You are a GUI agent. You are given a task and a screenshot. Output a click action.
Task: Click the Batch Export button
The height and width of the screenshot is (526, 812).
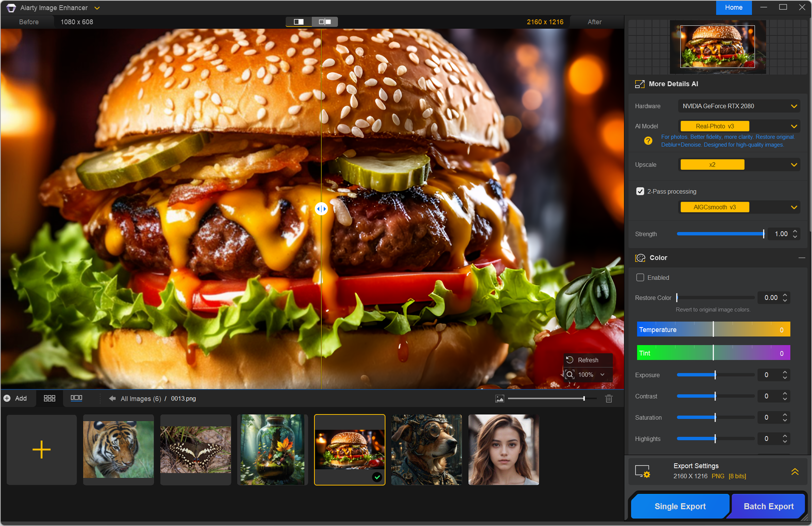pos(768,506)
